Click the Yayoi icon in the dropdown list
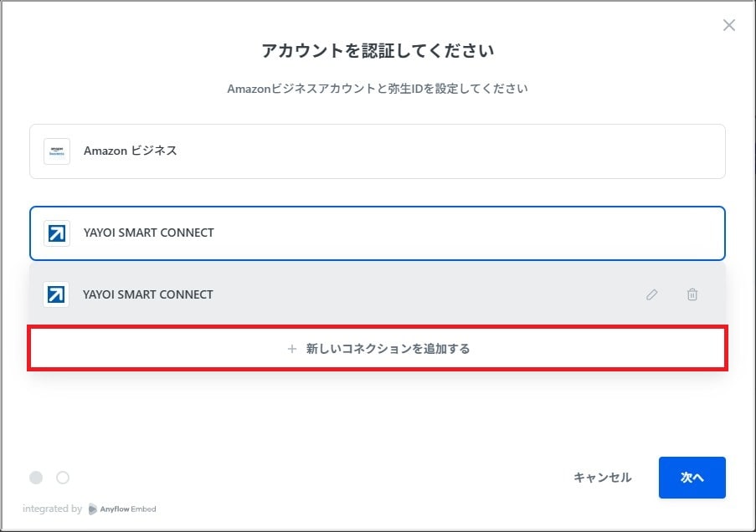Image resolution: width=756 pixels, height=532 pixels. 56,294
